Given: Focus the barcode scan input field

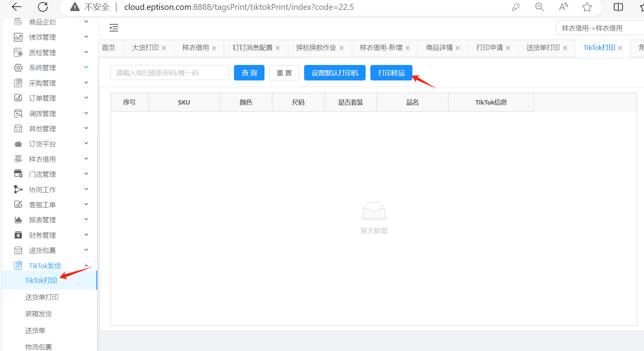Looking at the screenshot, I should pyautogui.click(x=170, y=73).
